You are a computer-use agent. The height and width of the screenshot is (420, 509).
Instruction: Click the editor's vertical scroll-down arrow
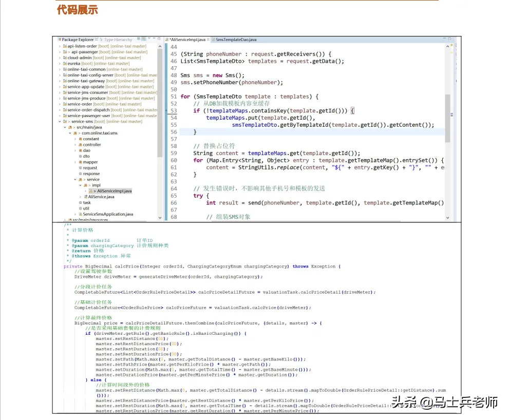pyautogui.click(x=448, y=218)
